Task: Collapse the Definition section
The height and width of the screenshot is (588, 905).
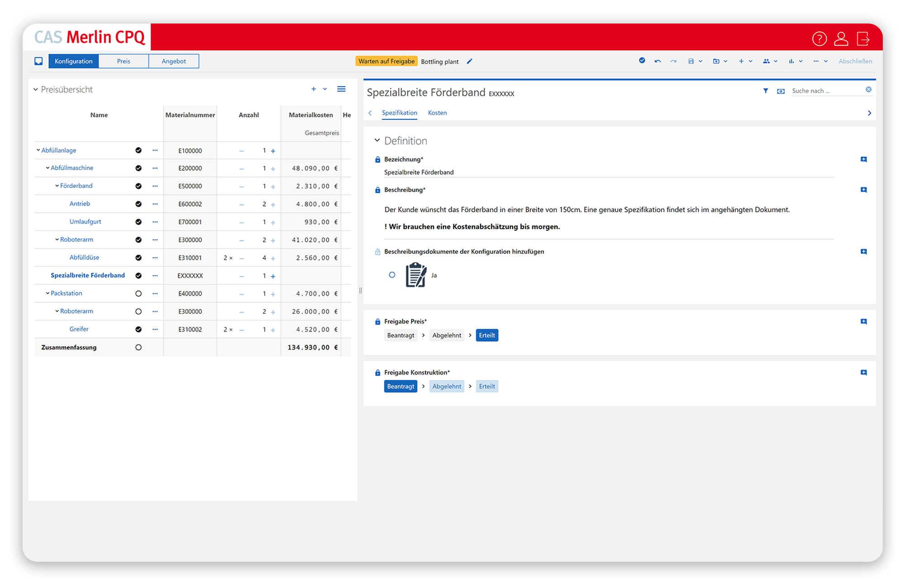Action: coord(377,141)
